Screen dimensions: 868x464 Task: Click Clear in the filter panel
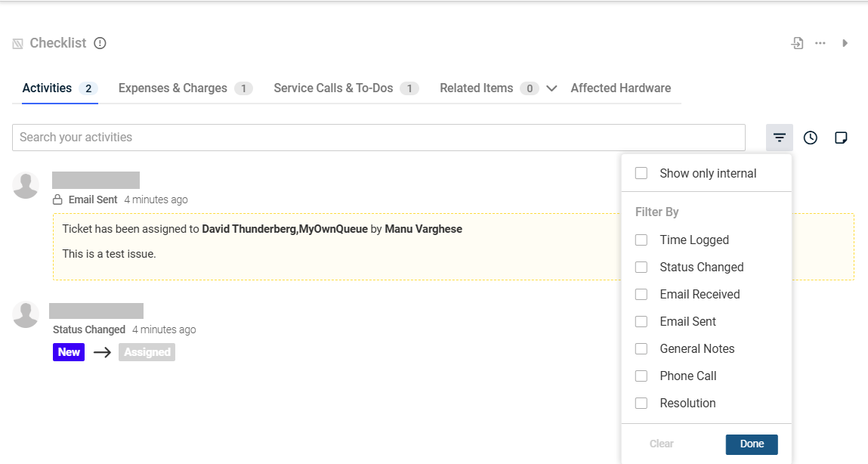pos(661,444)
